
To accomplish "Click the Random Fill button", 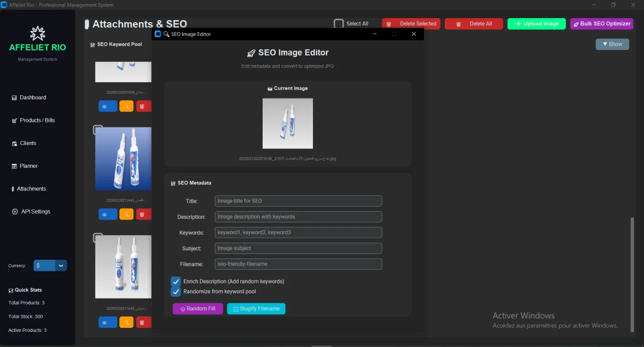I will pos(198,309).
